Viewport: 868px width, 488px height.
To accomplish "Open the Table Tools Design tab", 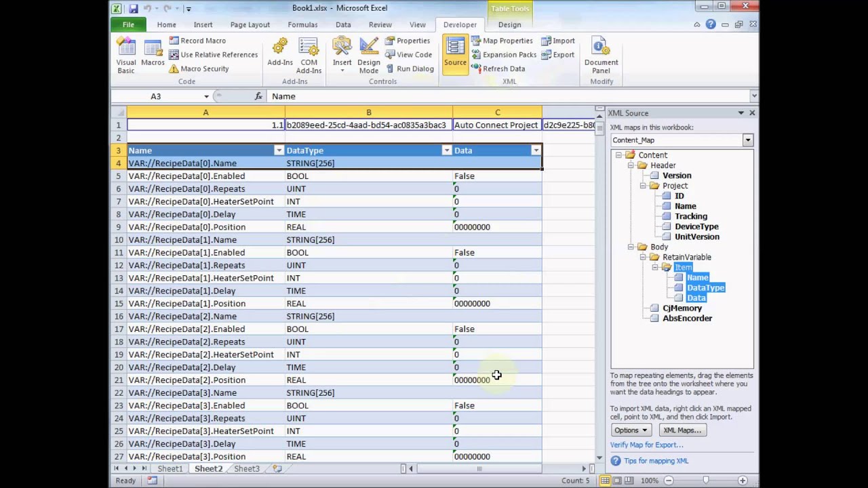I will 509,24.
